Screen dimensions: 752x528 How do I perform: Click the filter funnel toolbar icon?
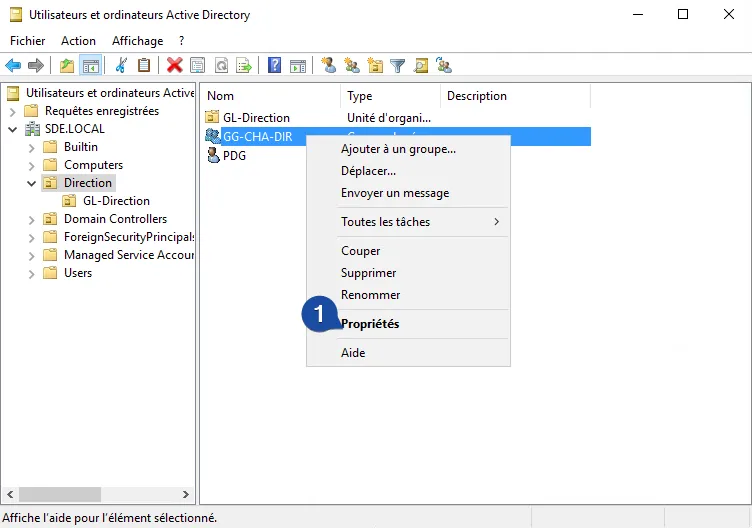coord(397,66)
